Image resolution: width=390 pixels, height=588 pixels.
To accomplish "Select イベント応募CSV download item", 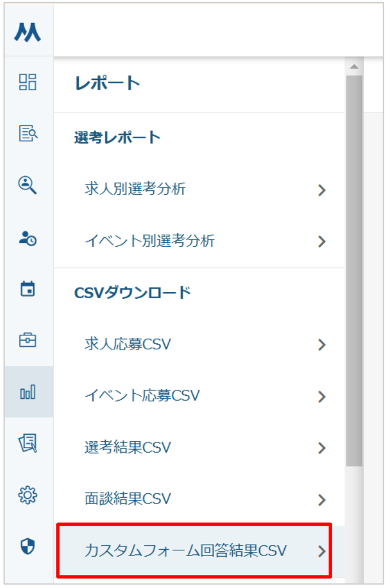I will click(142, 395).
